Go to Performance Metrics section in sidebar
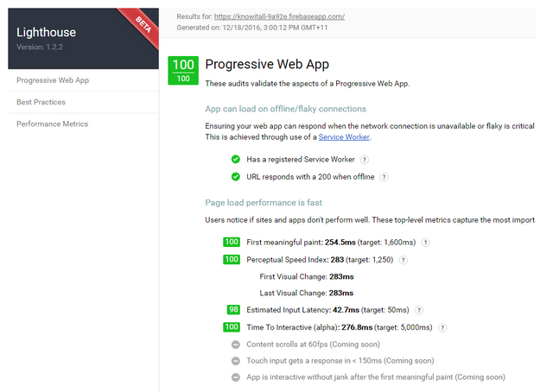This screenshot has width=553, height=392. pyautogui.click(x=83, y=124)
